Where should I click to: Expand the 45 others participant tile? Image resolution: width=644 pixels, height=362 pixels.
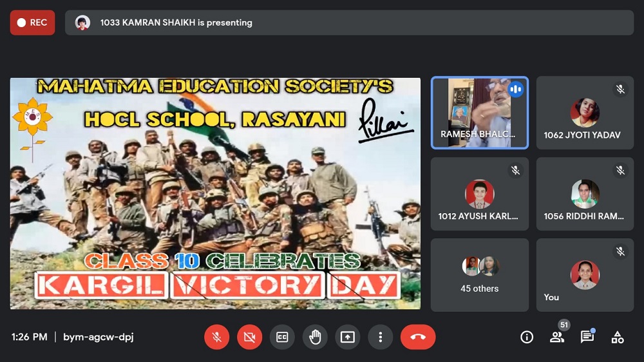point(479,275)
